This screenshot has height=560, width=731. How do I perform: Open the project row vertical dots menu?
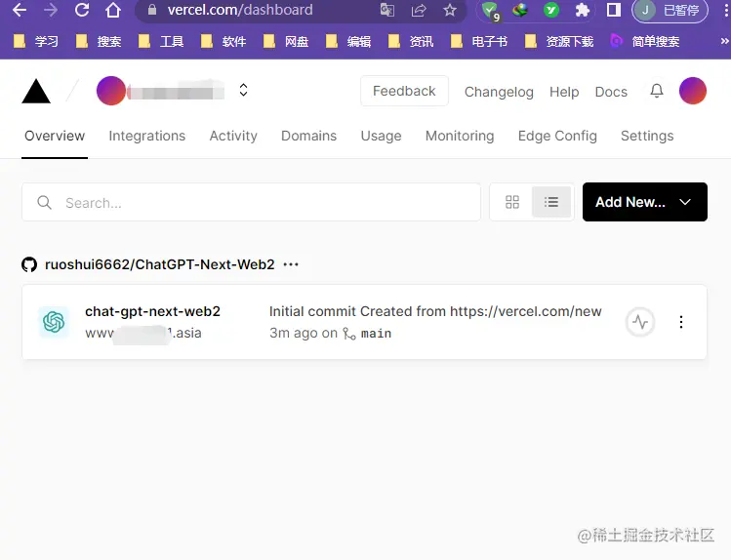tap(681, 322)
